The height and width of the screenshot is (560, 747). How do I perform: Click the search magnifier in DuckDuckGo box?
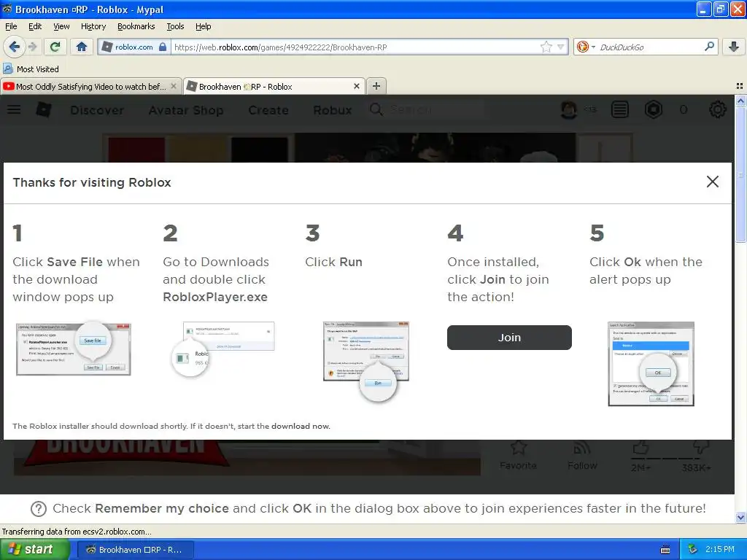709,46
